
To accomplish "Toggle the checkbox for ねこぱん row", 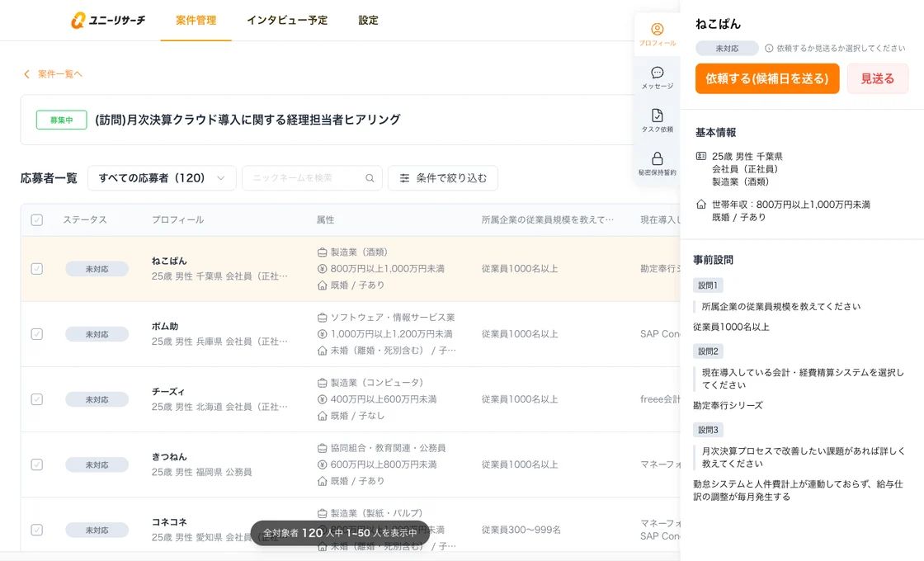I will (37, 269).
